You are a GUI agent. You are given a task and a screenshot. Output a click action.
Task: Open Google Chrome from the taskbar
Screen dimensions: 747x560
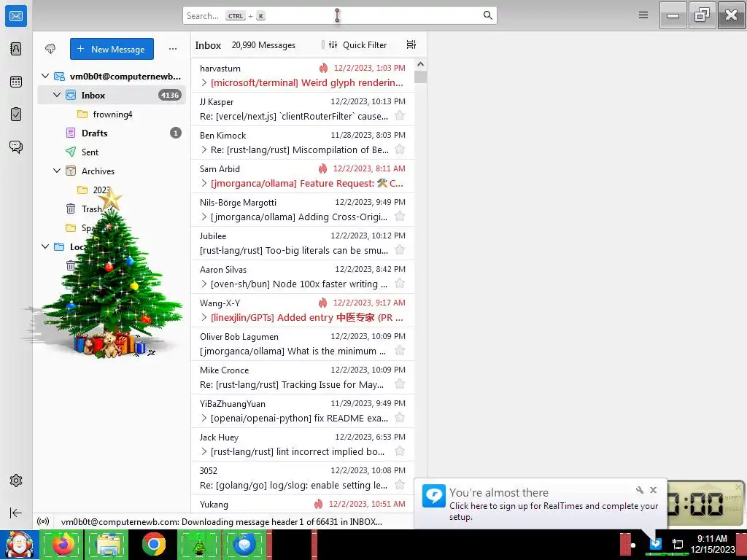[154, 544]
